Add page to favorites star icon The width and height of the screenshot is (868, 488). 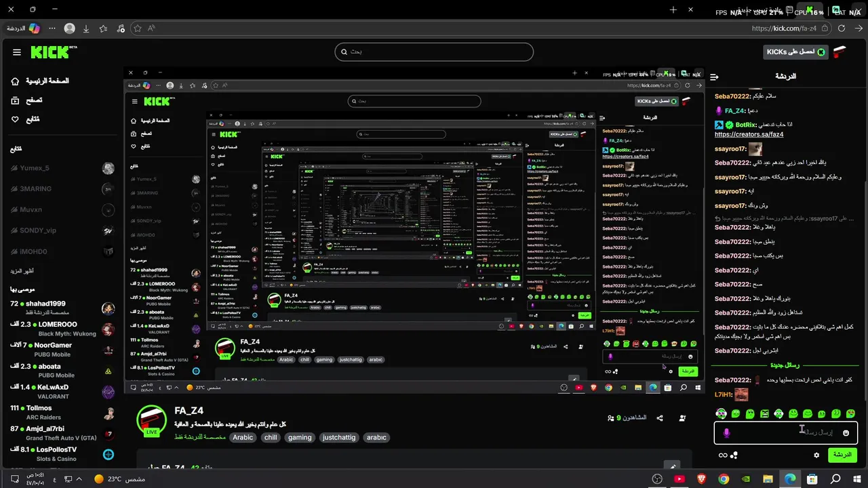coord(138,28)
